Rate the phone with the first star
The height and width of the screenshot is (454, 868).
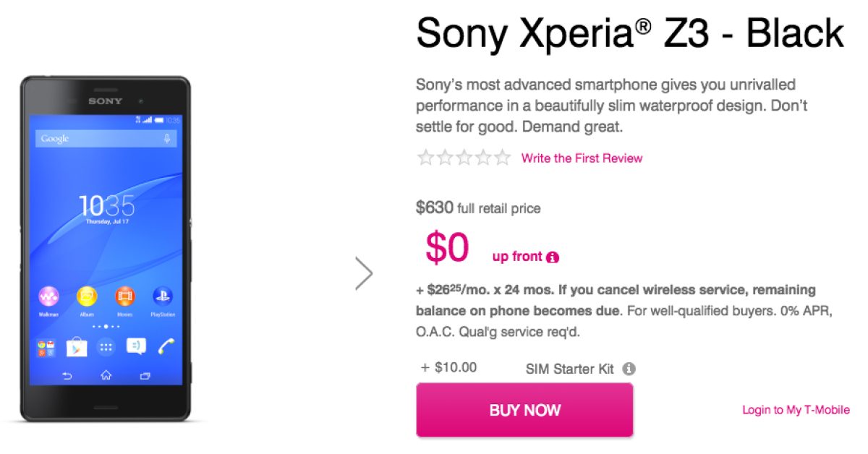point(425,158)
